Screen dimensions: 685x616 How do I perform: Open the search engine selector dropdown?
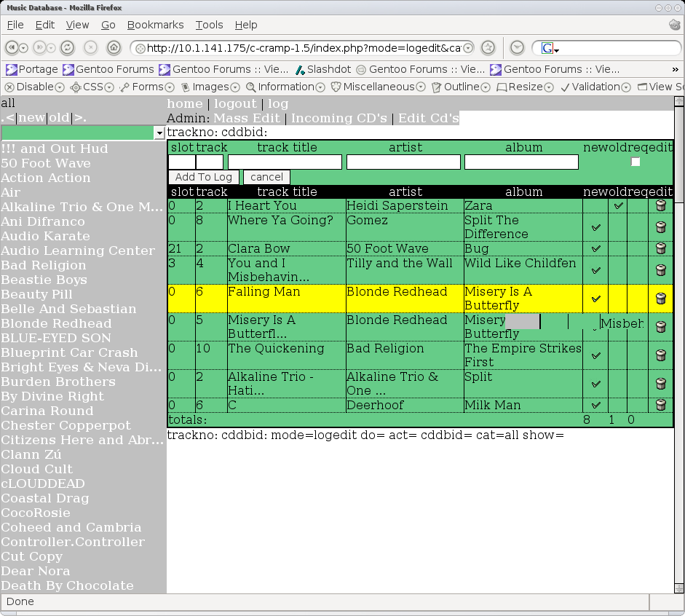pyautogui.click(x=550, y=48)
